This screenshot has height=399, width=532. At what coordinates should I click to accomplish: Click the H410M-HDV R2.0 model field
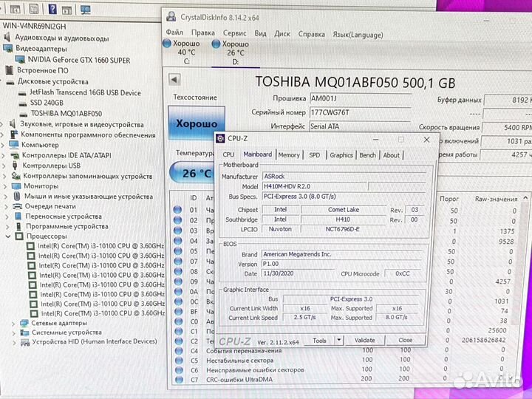315,186
